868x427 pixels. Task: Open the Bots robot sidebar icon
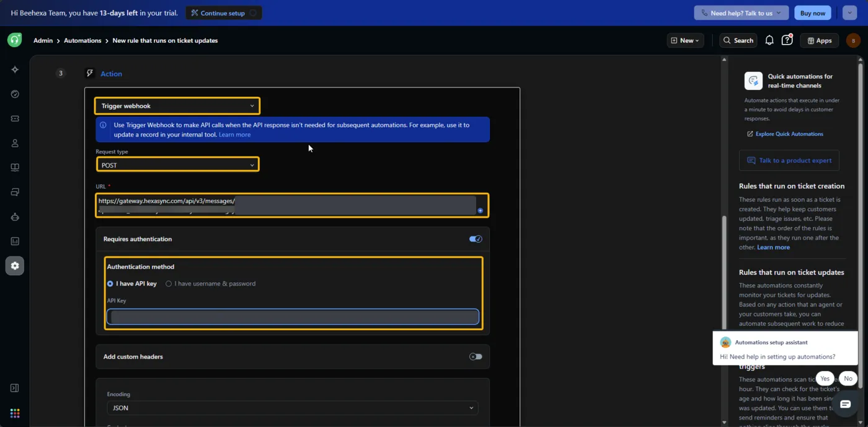(15, 217)
